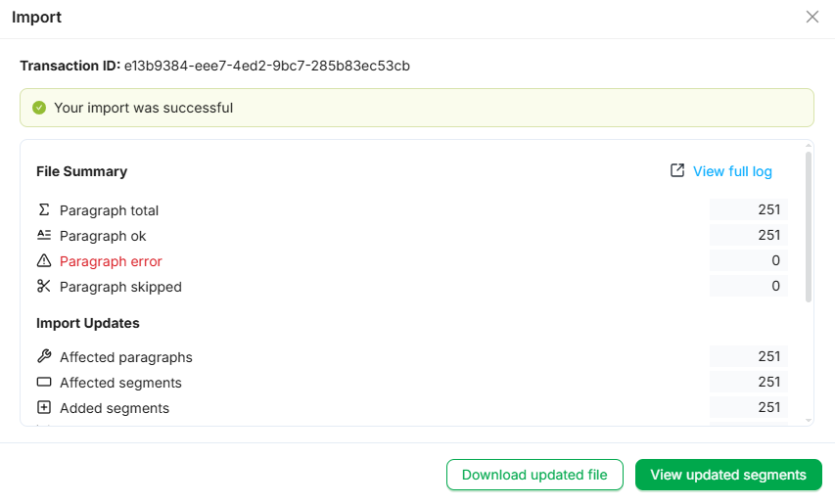Click the red Paragraph error label
This screenshot has width=835, height=504.
[111, 261]
